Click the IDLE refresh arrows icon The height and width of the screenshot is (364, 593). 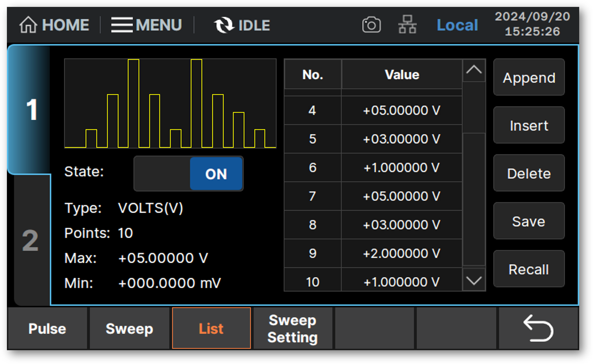[224, 25]
